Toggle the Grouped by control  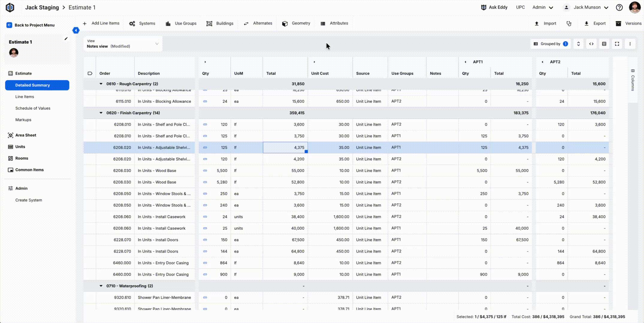click(x=551, y=44)
